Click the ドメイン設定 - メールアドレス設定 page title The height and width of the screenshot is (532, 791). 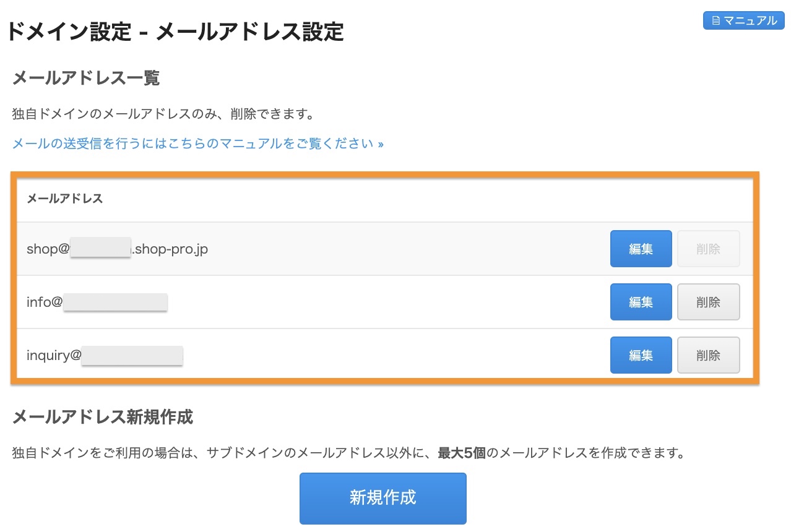point(175,32)
